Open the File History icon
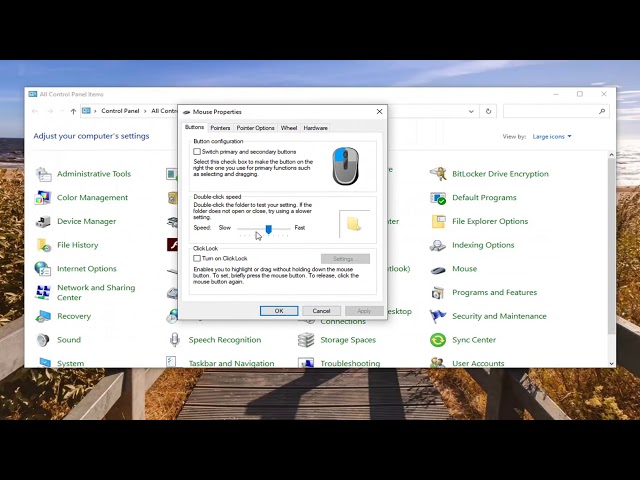This screenshot has height=480, width=640. 43,245
